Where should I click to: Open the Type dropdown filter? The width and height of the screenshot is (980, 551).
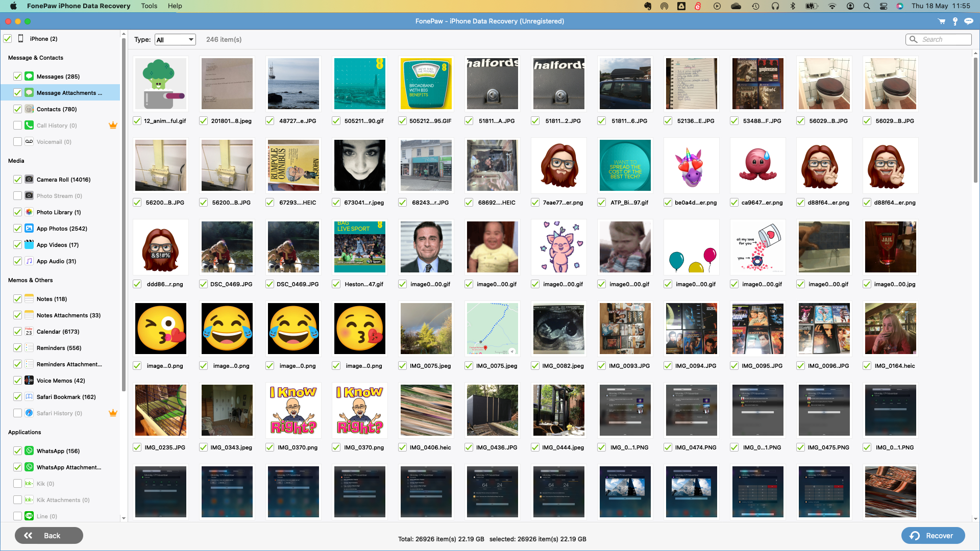(x=175, y=39)
